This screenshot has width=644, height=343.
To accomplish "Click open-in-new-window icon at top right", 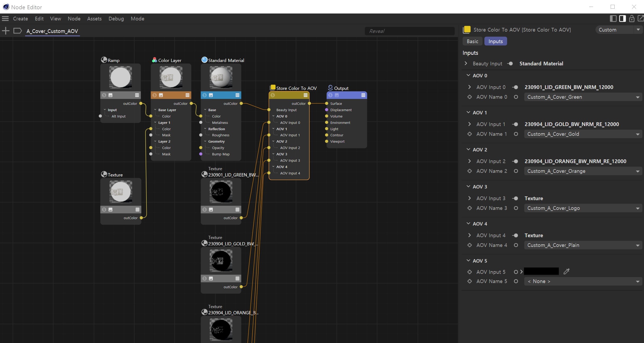I will (x=641, y=19).
